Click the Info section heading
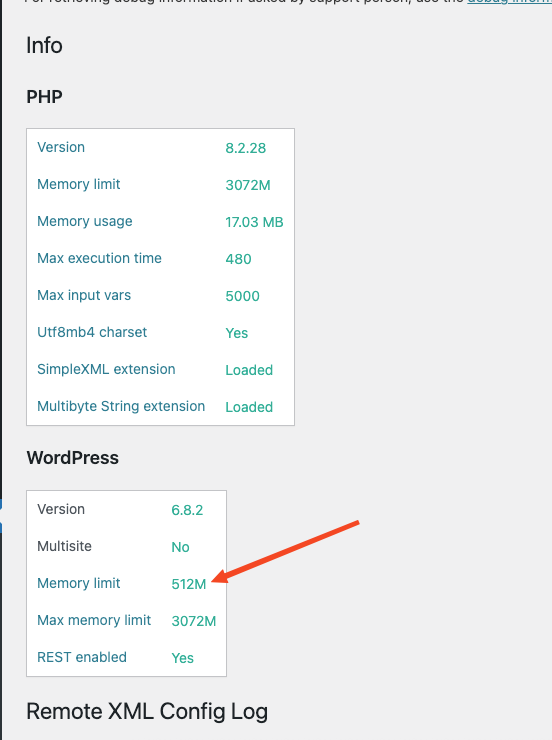 [x=44, y=46]
